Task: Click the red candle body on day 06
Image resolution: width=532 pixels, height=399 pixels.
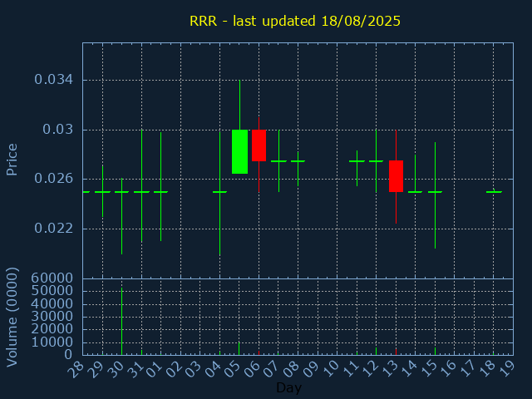Action: tap(259, 145)
